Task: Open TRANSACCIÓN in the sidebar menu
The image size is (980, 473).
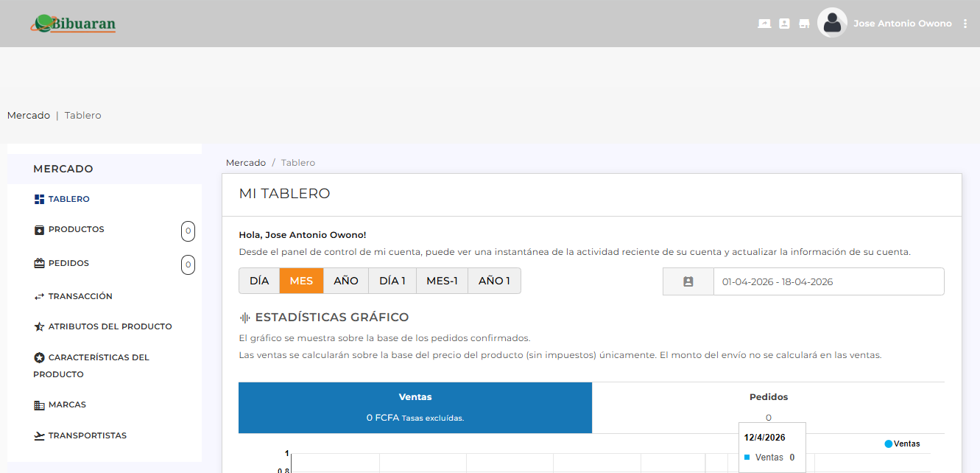Action: [80, 296]
